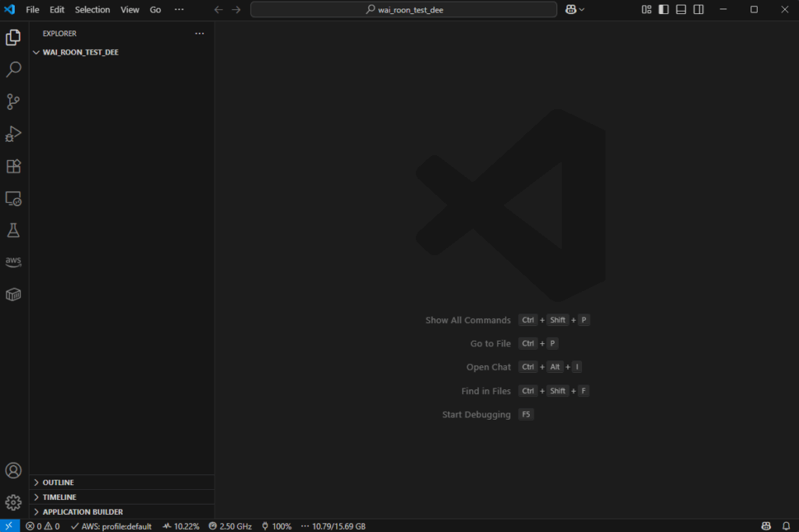Maximize the VS Code window

point(755,9)
